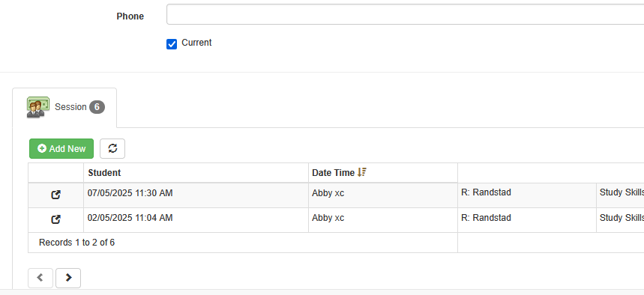Go to previous page of records

pyautogui.click(x=40, y=278)
